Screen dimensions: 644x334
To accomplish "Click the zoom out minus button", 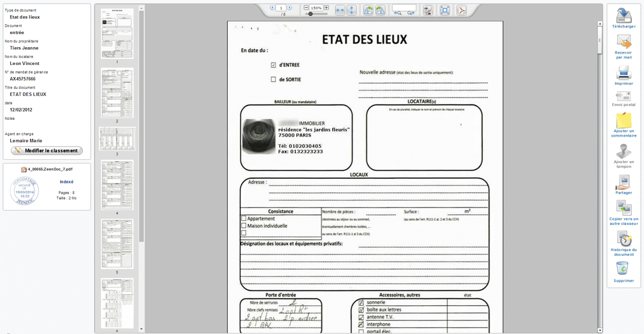I will [x=306, y=8].
